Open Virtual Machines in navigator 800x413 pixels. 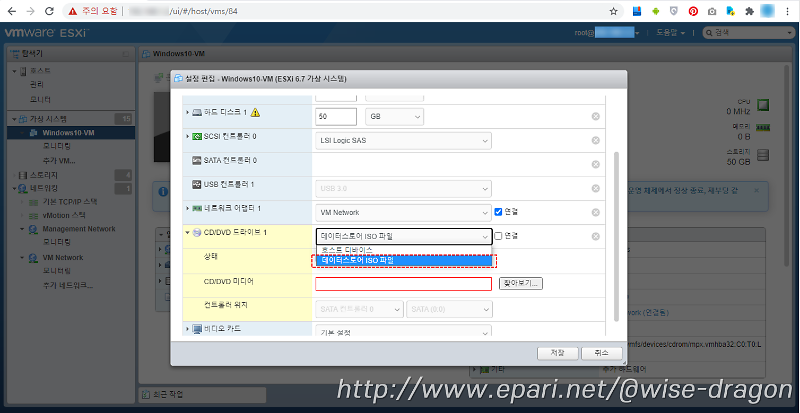click(48, 119)
